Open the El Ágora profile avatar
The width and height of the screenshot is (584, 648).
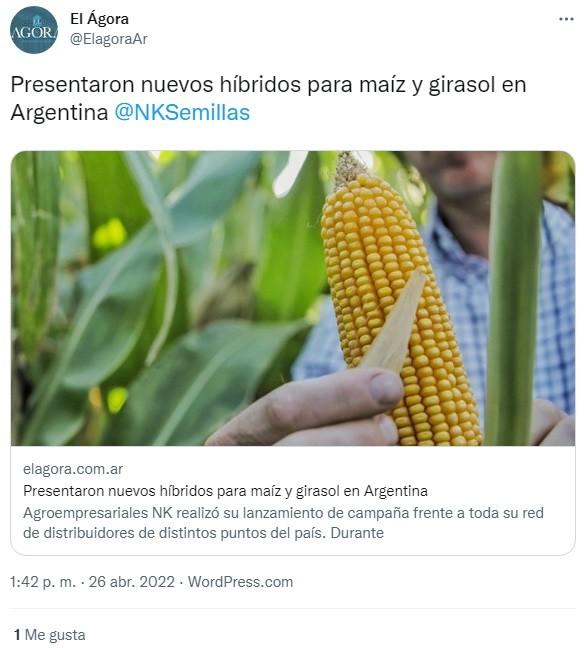point(34,30)
